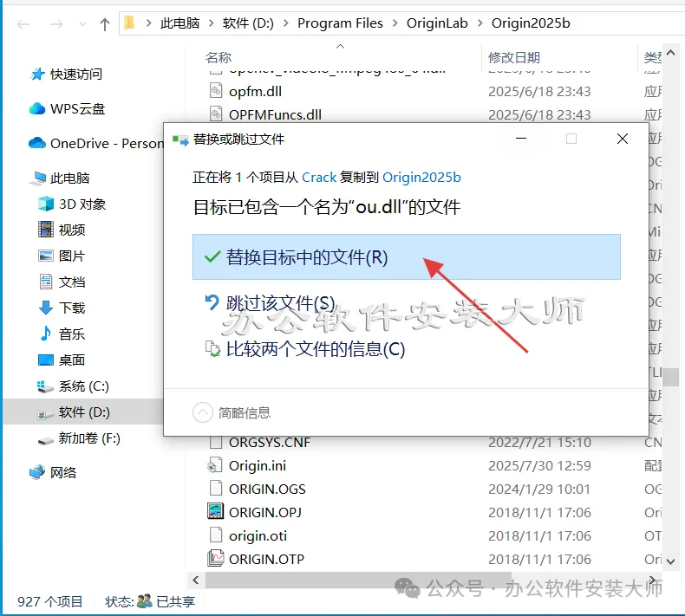The image size is (685, 616).
Task: Expand chevron after OriginLab breadcrumb
Action: coord(479,23)
